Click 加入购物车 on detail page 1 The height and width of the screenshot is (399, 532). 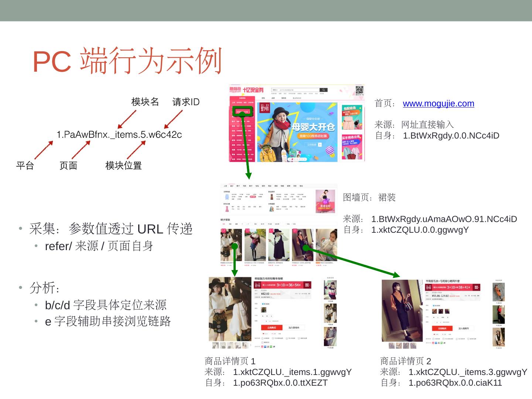coord(294,327)
